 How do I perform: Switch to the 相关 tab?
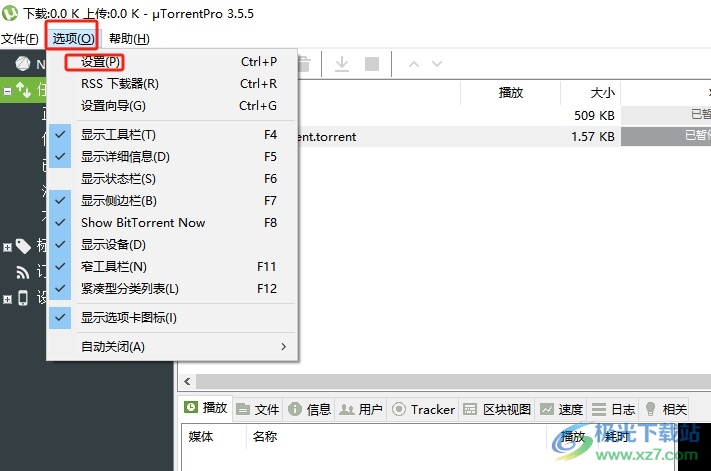[x=665, y=409]
